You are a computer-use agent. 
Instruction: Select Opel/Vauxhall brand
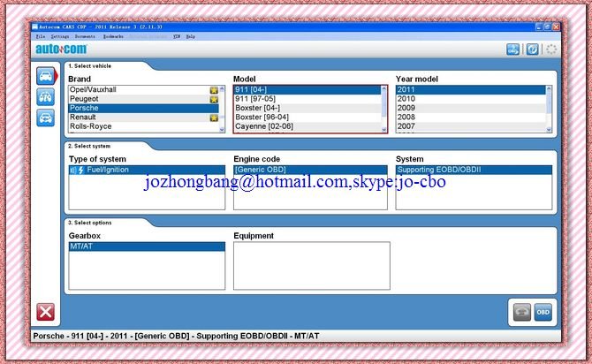pyautogui.click(x=143, y=89)
